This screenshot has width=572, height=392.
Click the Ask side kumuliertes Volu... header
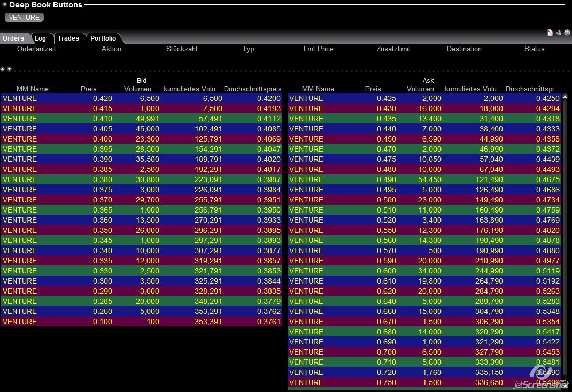474,89
